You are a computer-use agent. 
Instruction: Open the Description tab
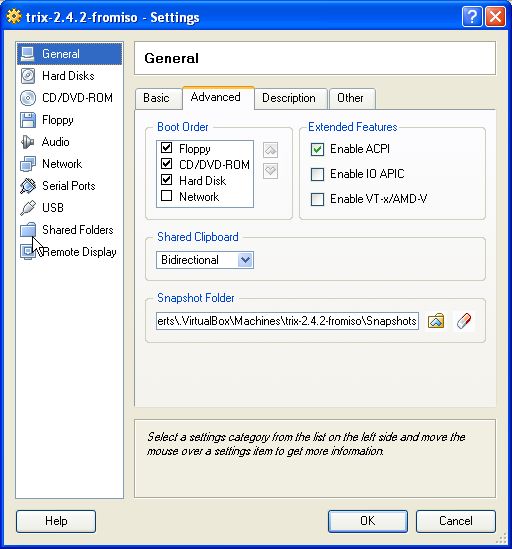291,98
